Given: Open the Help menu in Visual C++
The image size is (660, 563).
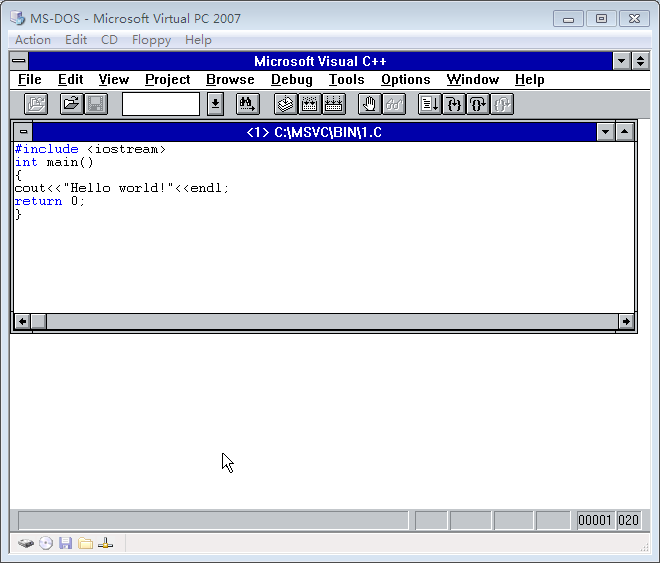Looking at the screenshot, I should (530, 80).
